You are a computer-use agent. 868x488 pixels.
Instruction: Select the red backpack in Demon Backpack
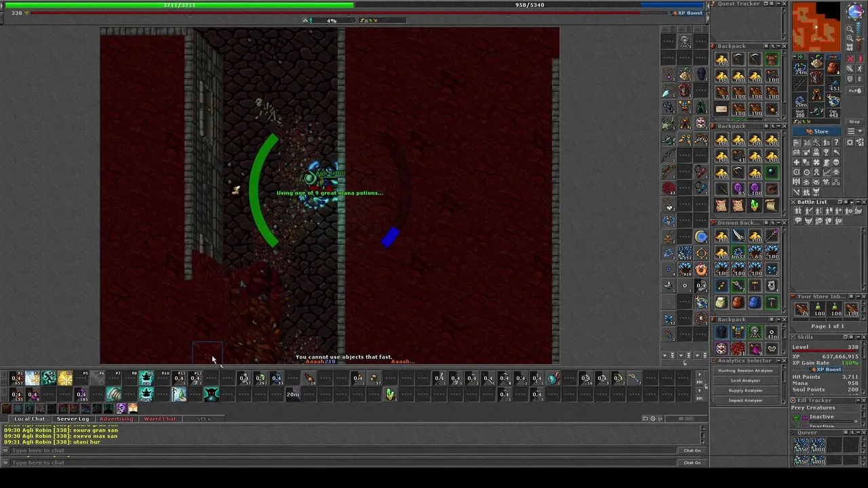coord(738,302)
